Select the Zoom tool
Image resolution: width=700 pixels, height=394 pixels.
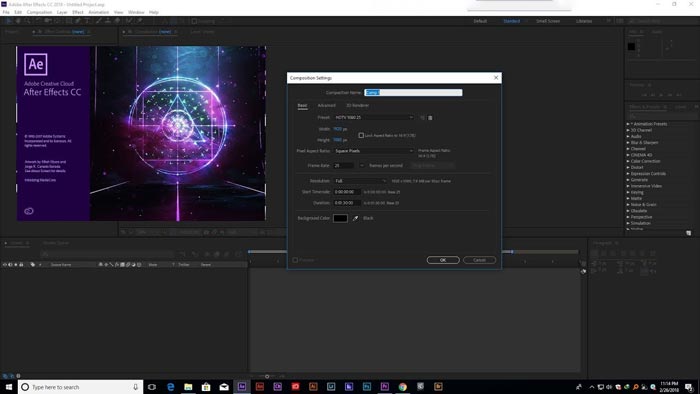pos(27,21)
